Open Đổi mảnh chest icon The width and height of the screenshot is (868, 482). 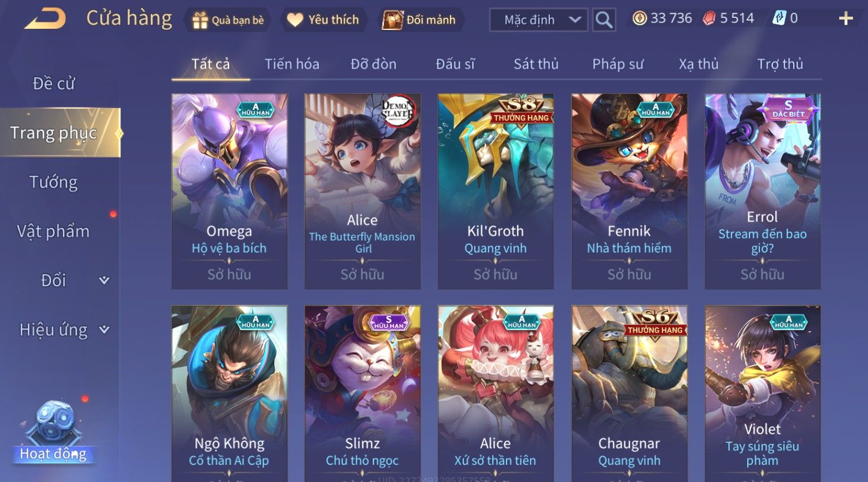click(x=393, y=20)
